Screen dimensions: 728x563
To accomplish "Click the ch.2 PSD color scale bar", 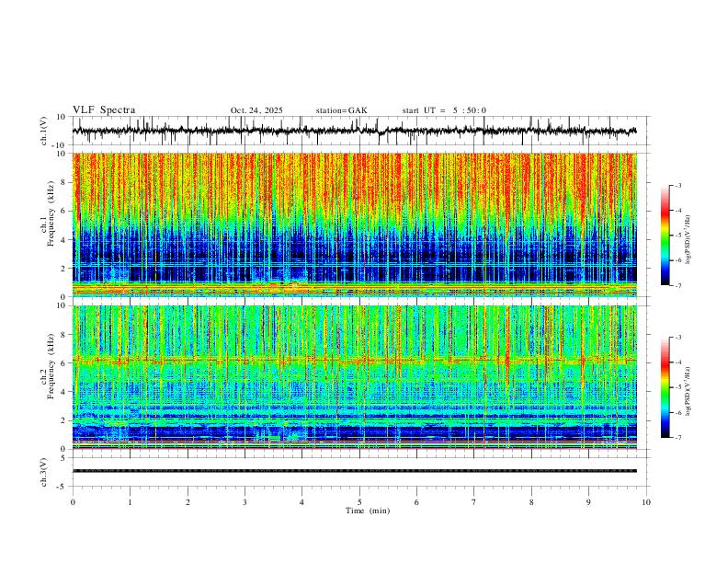I will tap(665, 387).
